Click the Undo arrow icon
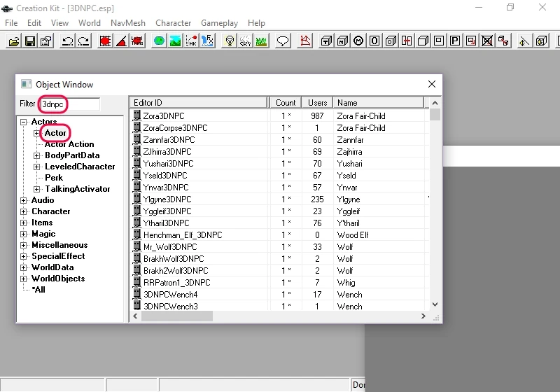Image resolution: width=560 pixels, height=392 pixels. [x=67, y=41]
